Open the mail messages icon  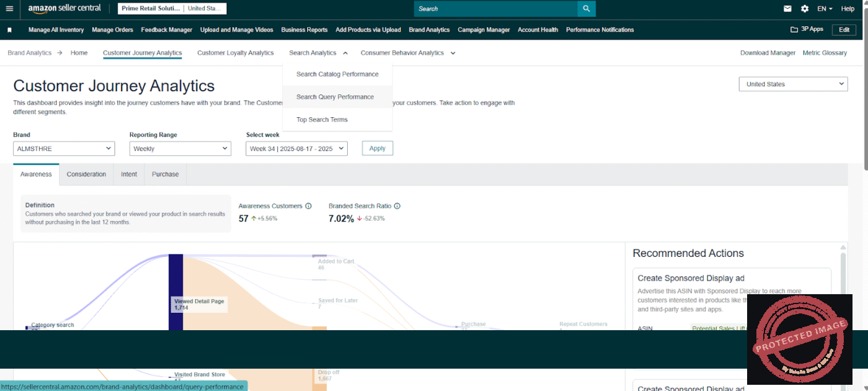pos(787,9)
